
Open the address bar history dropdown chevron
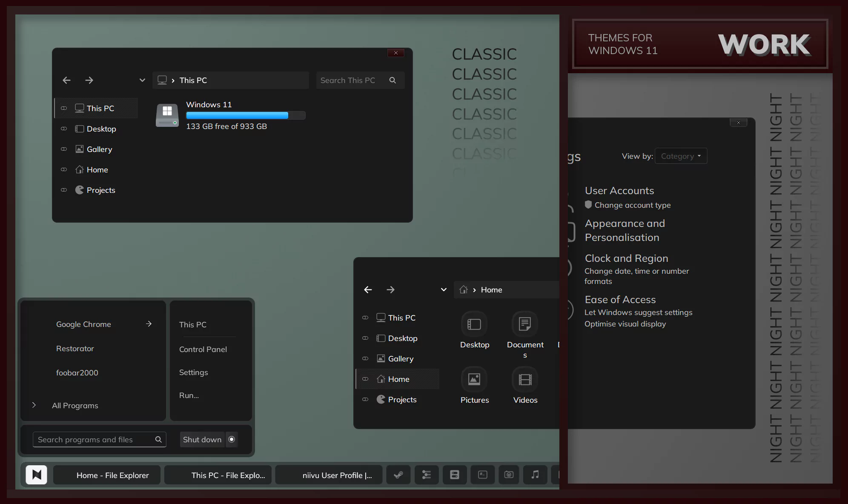tap(142, 80)
